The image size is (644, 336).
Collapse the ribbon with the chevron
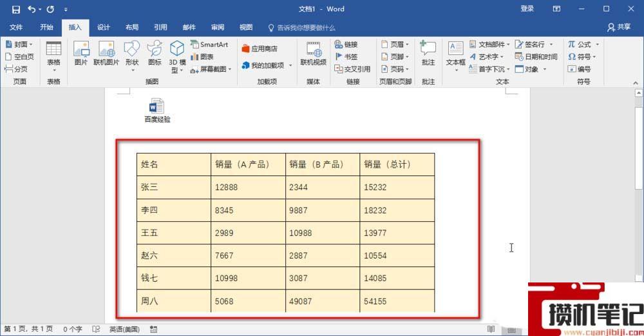[636, 83]
